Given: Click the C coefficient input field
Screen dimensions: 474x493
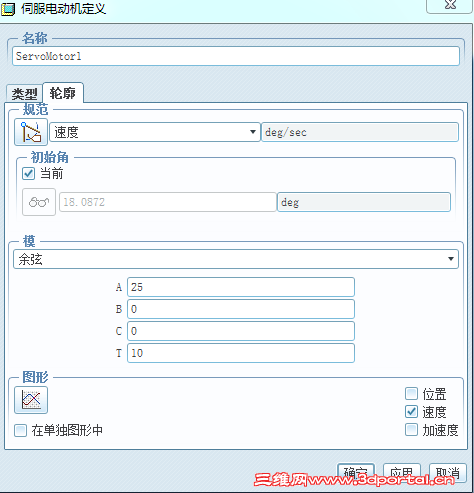Looking at the screenshot, I should tap(241, 331).
